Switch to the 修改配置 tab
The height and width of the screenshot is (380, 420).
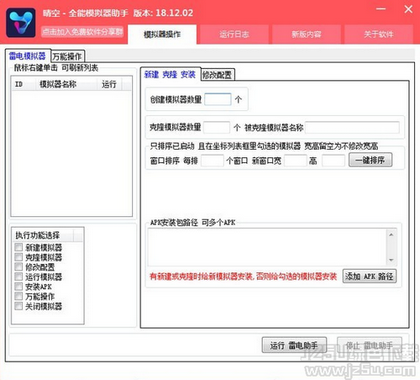217,75
